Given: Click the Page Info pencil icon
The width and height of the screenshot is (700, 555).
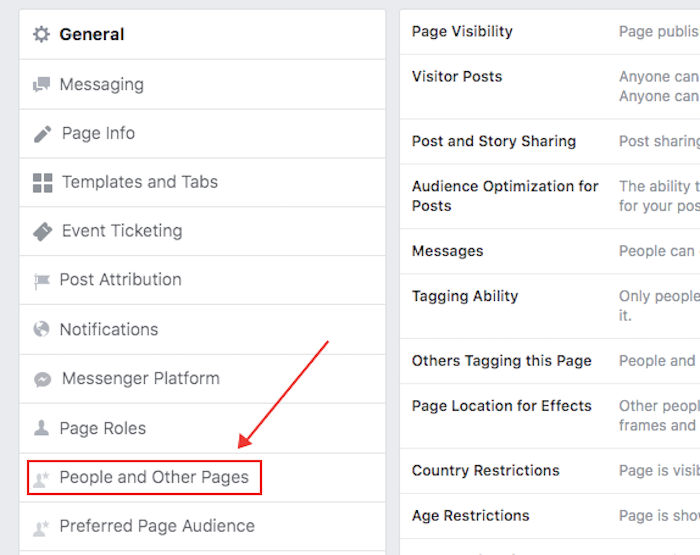Looking at the screenshot, I should point(42,134).
